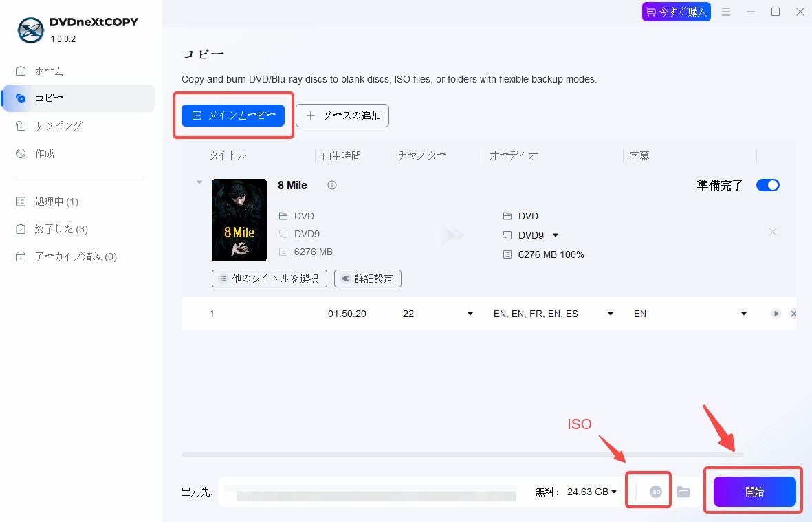The width and height of the screenshot is (812, 522).
Task: Expand the DVD9 output size dropdown
Action: (556, 235)
